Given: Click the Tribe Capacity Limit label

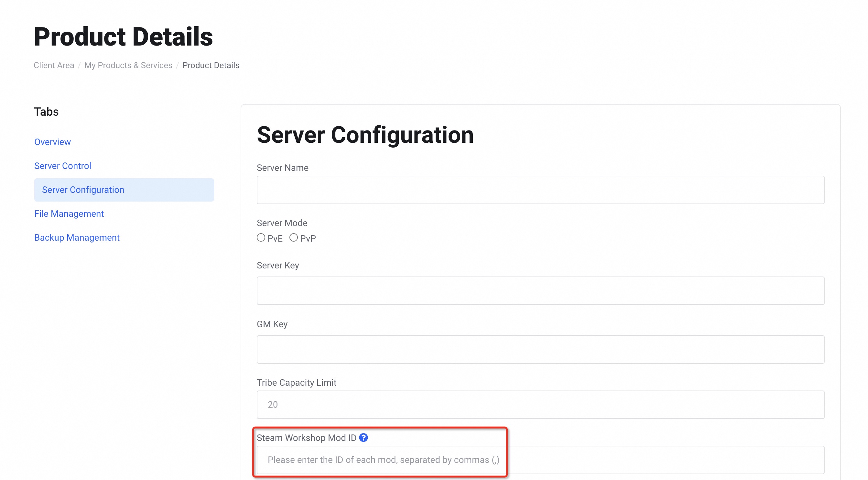Looking at the screenshot, I should point(297,382).
